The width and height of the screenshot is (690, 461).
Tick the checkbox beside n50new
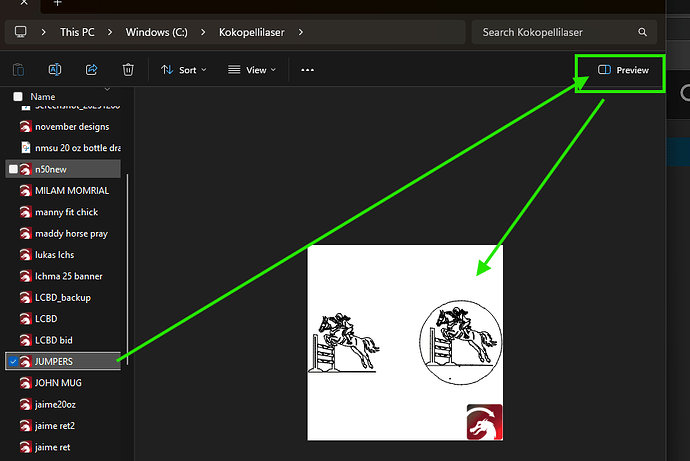pyautogui.click(x=13, y=169)
